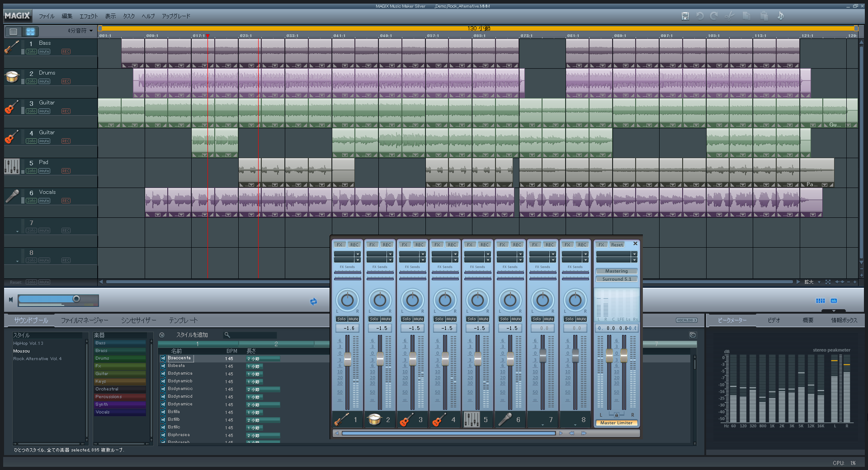Mute the Pad track
This screenshot has height=470, width=868.
click(44, 171)
